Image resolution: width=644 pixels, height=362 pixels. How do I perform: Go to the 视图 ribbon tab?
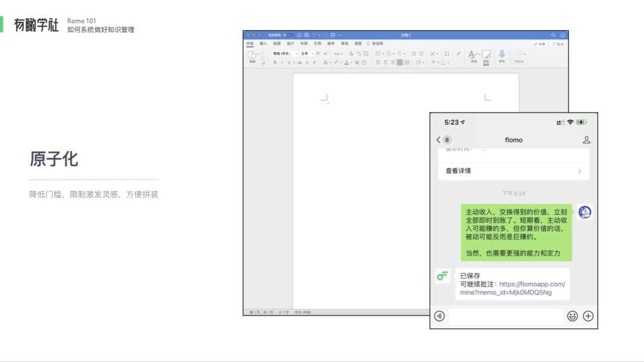click(358, 44)
